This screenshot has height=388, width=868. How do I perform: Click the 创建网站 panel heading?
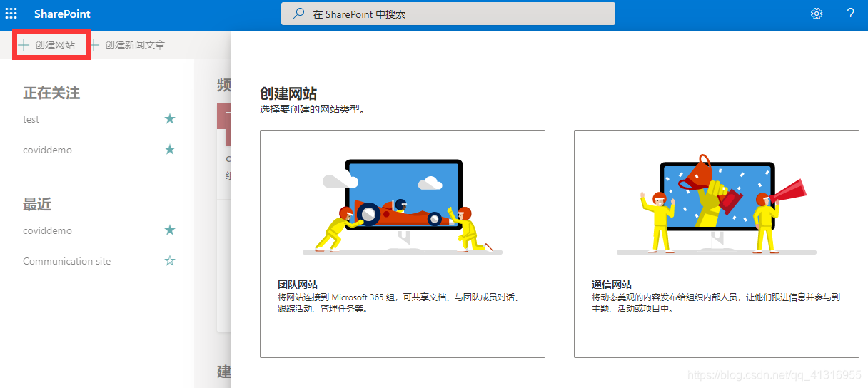pos(288,93)
